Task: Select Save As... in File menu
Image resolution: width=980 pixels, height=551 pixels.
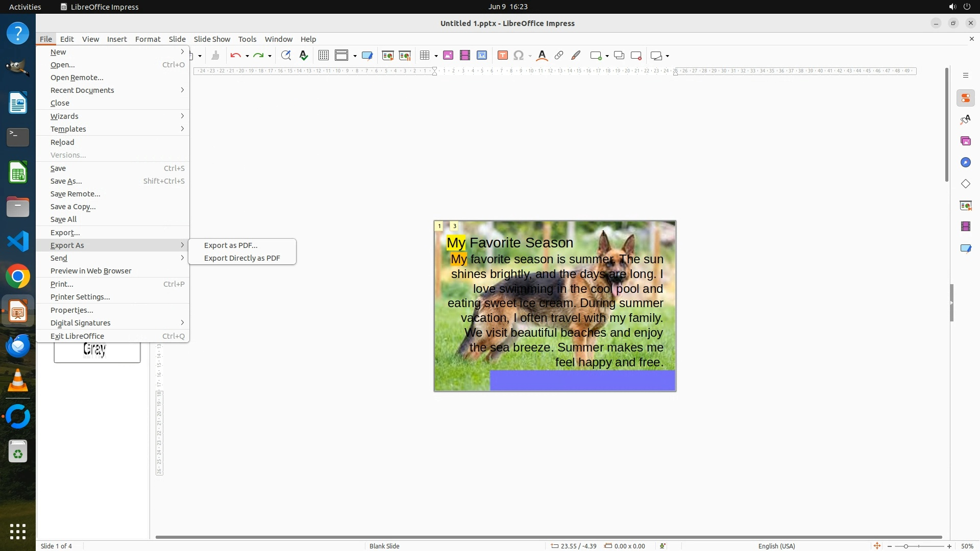Action: tap(66, 181)
